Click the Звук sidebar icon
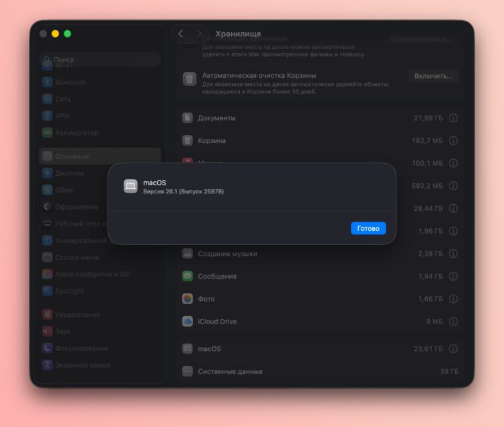The image size is (504, 427). pyautogui.click(x=47, y=331)
